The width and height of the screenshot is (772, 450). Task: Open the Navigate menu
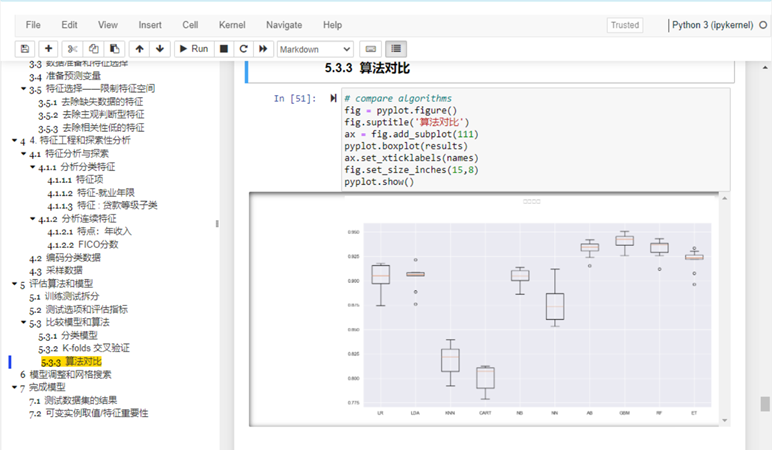tap(284, 24)
